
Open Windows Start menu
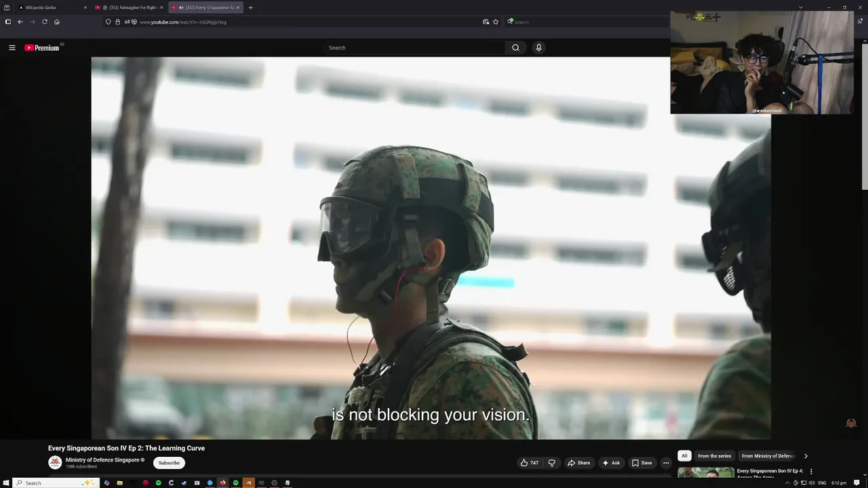tap(7, 483)
